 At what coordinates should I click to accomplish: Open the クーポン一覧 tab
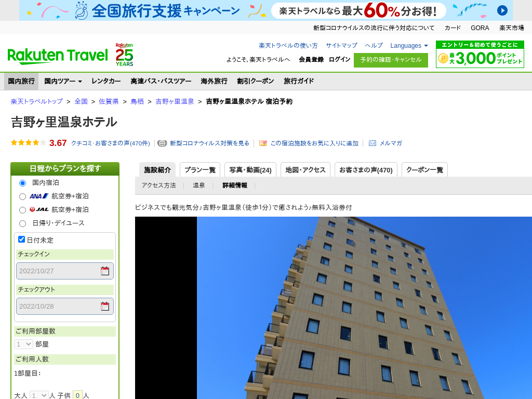(x=424, y=170)
